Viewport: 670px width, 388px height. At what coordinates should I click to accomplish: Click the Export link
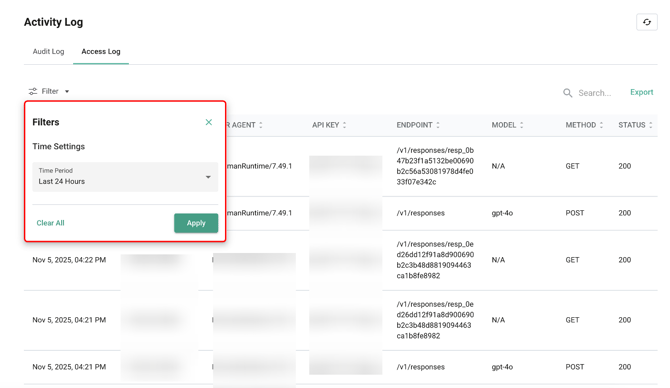(641, 92)
